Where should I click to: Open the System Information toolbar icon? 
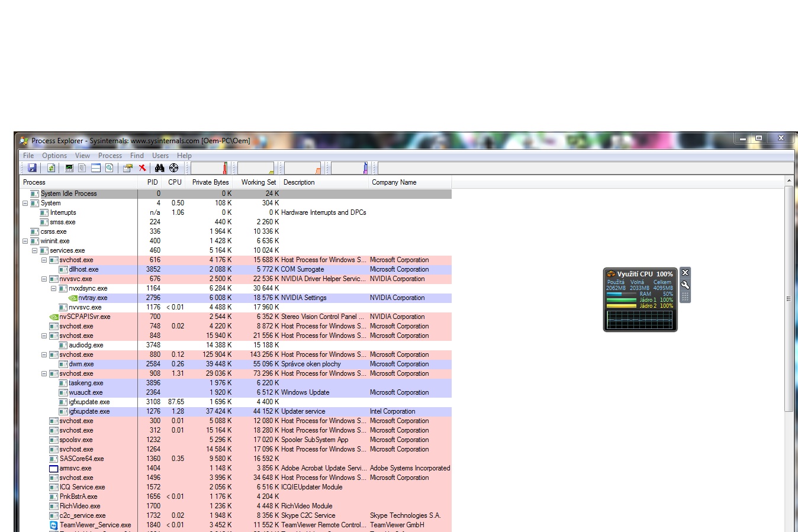pyautogui.click(x=69, y=168)
